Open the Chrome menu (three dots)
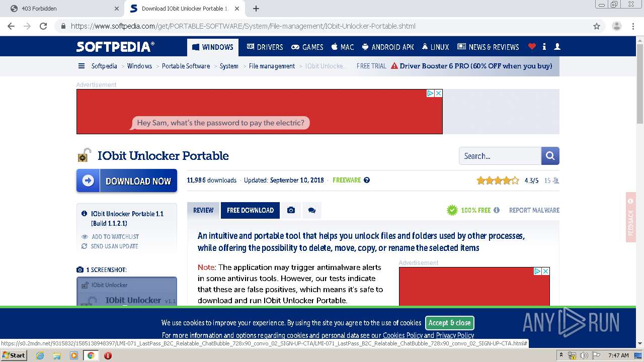The height and width of the screenshot is (362, 644). 633,26
